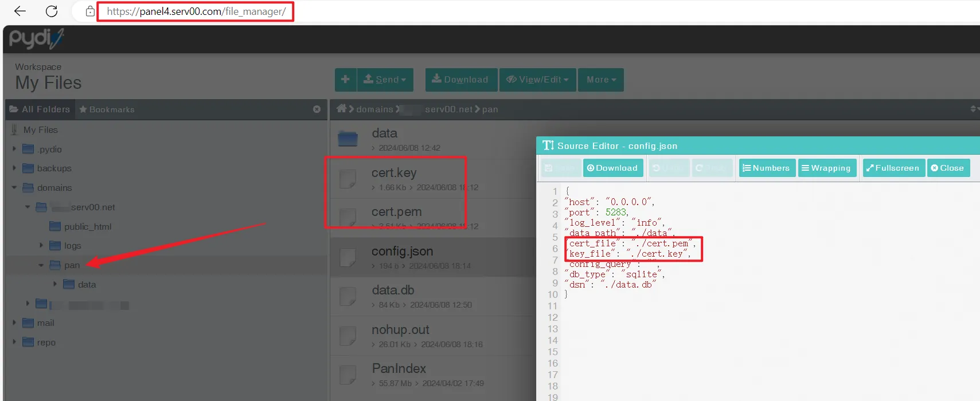Select the pan folder in the tree
980x401 pixels.
coord(72,265)
